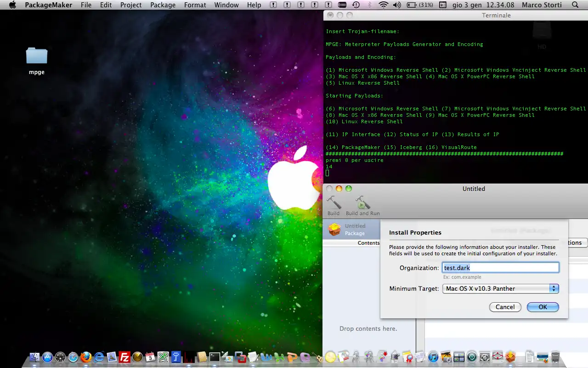Open the Edit menu
The height and width of the screenshot is (368, 588).
click(x=106, y=5)
